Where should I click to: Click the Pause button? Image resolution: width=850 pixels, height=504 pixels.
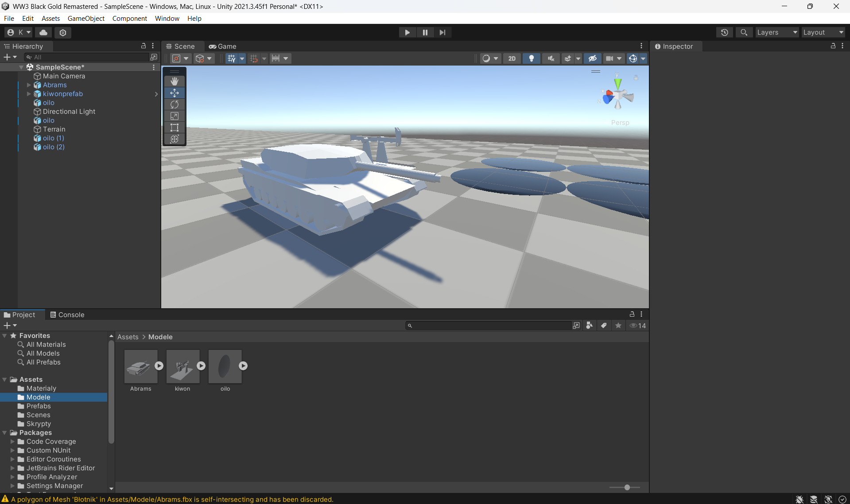point(425,32)
